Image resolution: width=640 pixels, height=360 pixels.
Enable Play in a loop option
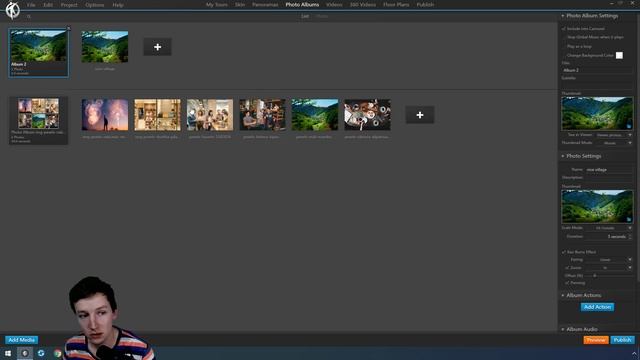pyautogui.click(x=564, y=46)
